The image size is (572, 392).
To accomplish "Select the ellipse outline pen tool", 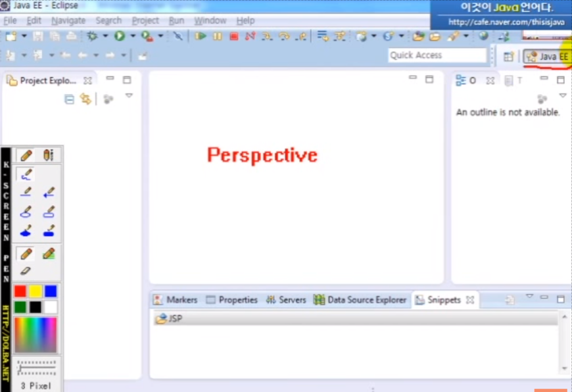I will click(x=26, y=212).
